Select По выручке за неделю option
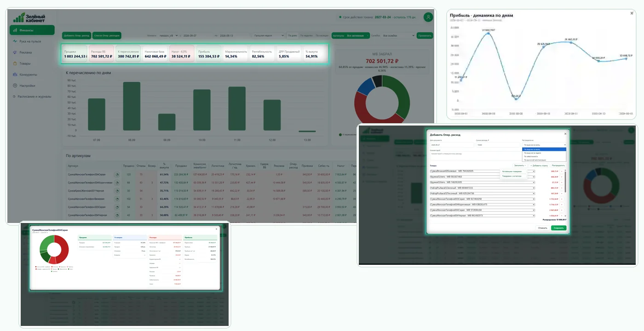This screenshot has width=644, height=331. tap(544, 153)
